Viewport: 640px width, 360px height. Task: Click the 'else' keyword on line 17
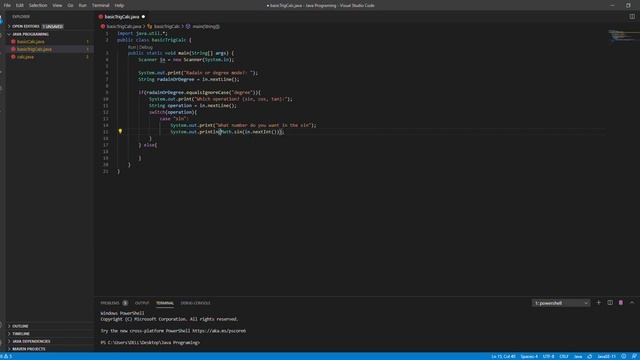click(149, 145)
